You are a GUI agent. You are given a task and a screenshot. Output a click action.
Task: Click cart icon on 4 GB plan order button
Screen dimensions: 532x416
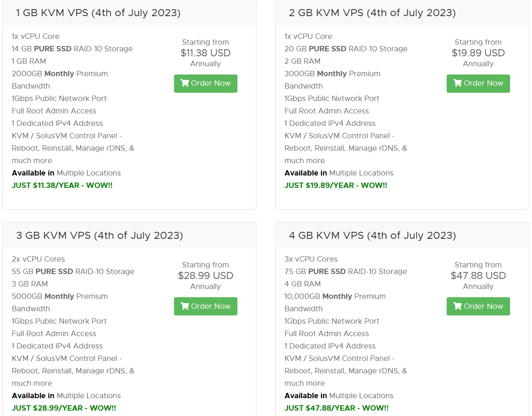pos(457,306)
